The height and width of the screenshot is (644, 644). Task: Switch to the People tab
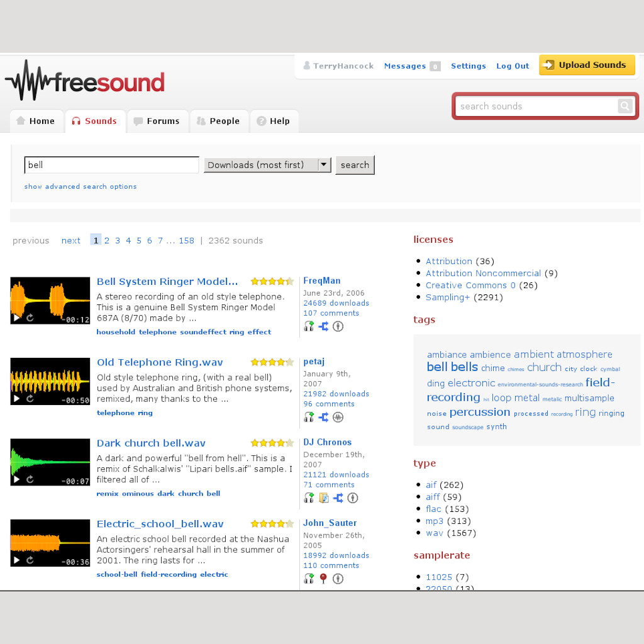pos(218,121)
